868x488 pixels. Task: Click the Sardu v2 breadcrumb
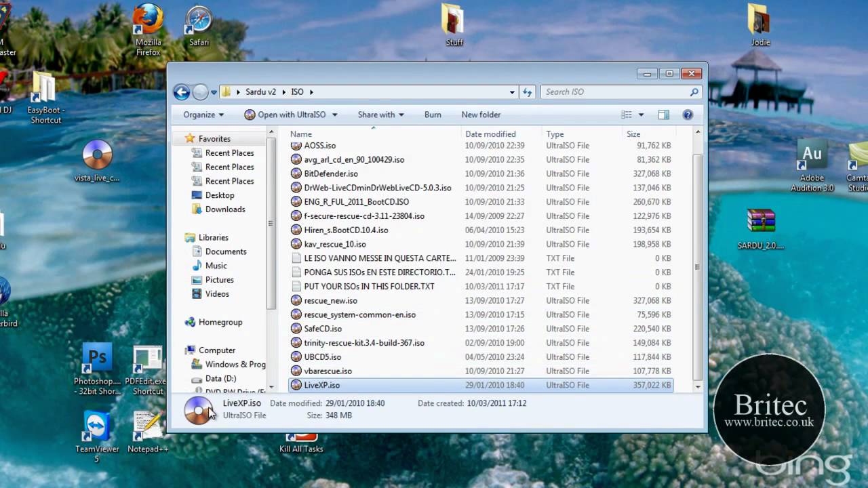pyautogui.click(x=260, y=92)
